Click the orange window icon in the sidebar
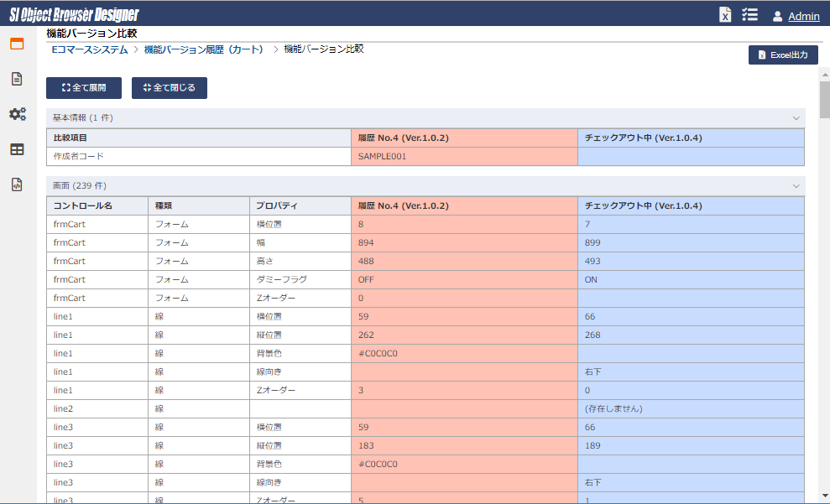 pos(17,44)
